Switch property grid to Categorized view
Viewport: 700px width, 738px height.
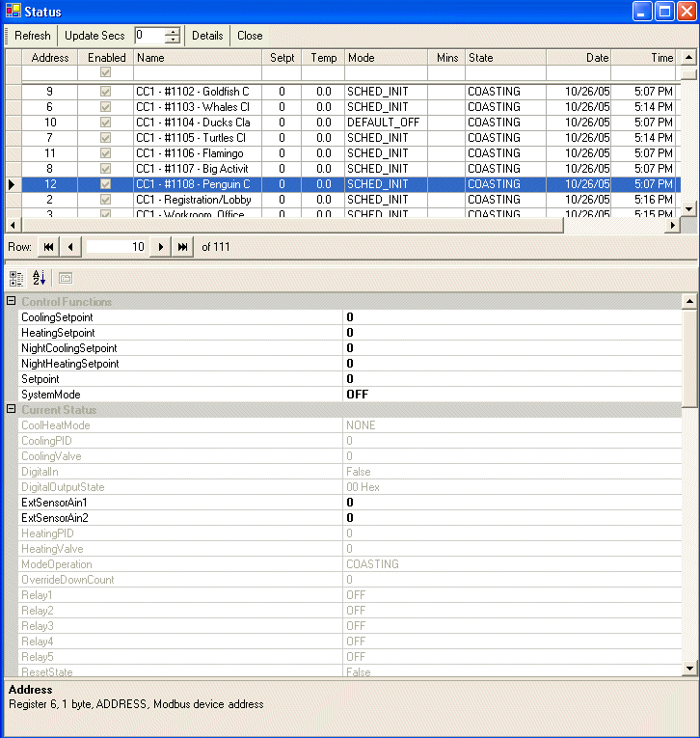pyautogui.click(x=16, y=279)
